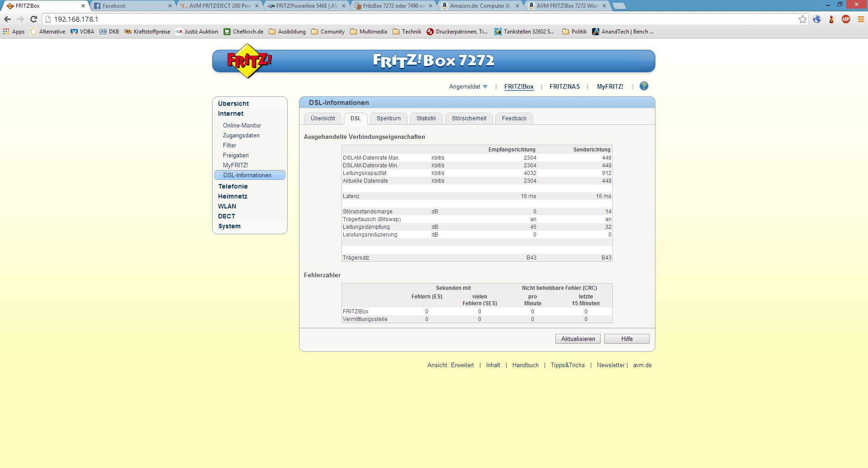Open the Apps shortcut in bookmarks bar

coord(14,32)
